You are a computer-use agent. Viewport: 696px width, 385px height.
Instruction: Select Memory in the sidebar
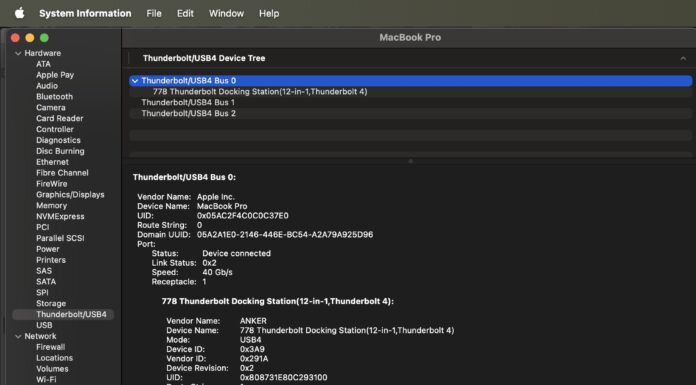(x=51, y=206)
